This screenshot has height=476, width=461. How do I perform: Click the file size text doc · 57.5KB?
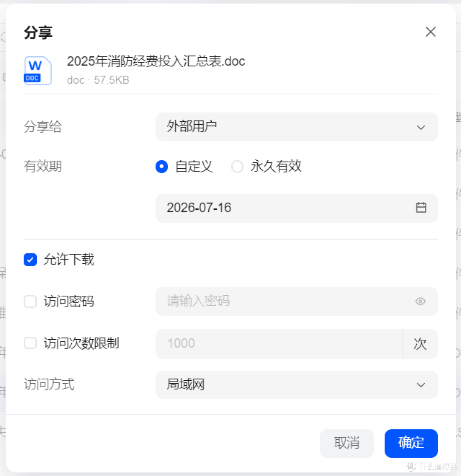click(98, 80)
